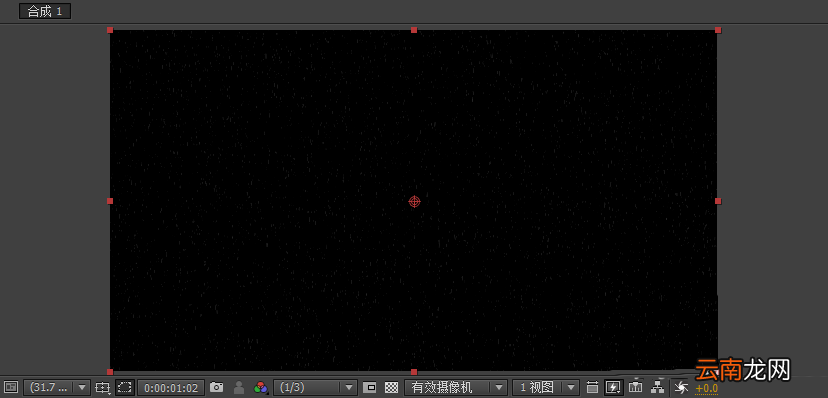Reset exposure with the aperture icon
828x398 pixels.
click(682, 387)
